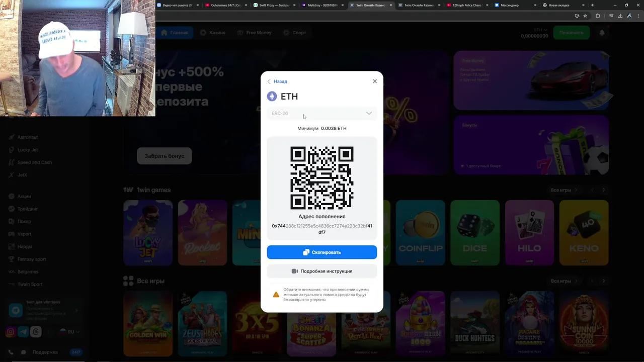Open Astronaut in the sidebar
This screenshot has width=644, height=362.
(x=23, y=137)
